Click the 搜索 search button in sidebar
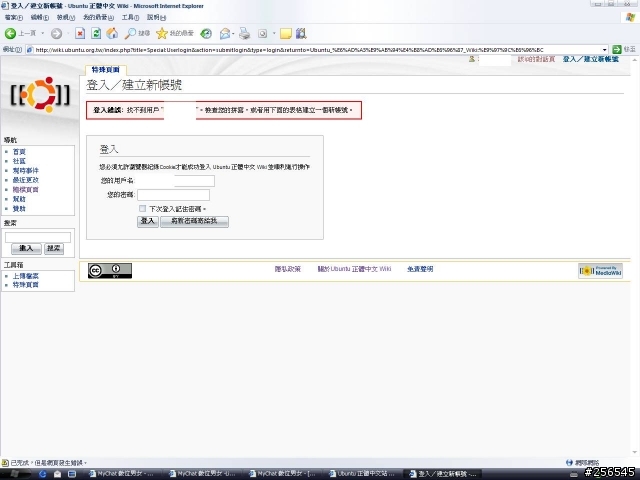 [x=54, y=248]
